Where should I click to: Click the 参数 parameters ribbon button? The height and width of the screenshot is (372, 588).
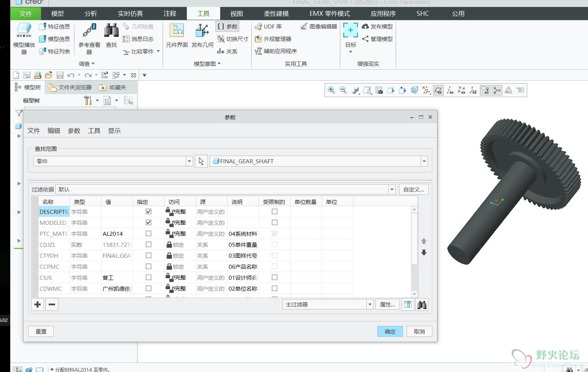pyautogui.click(x=228, y=26)
